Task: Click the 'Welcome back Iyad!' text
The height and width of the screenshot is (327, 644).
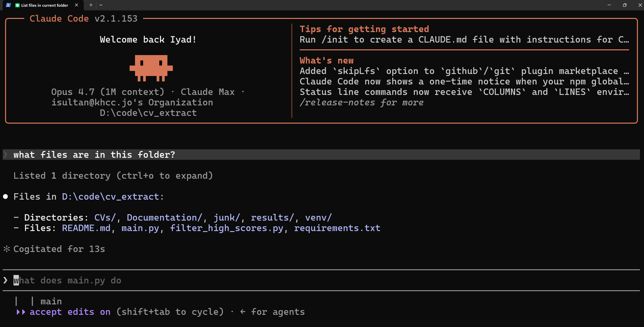Action: (148, 40)
